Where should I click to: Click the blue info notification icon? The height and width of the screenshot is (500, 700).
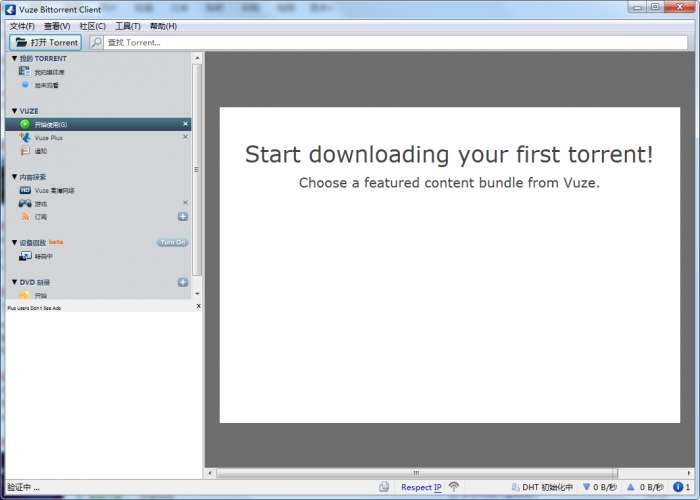click(x=678, y=487)
